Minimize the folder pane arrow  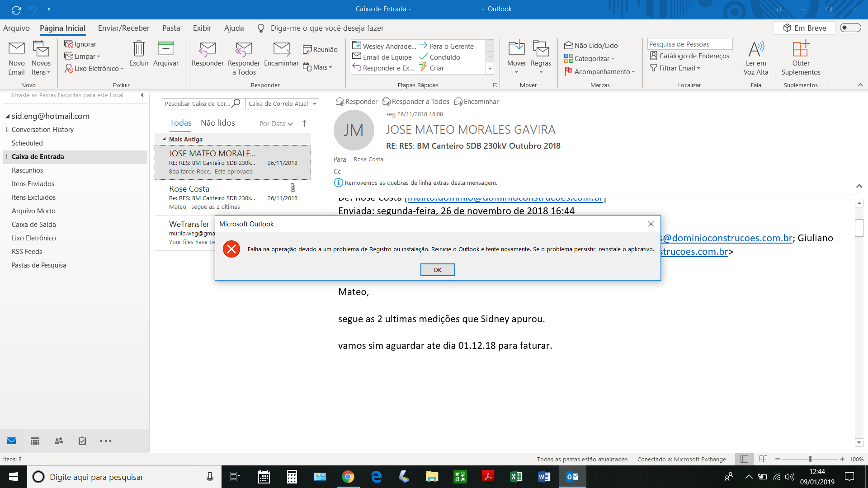tap(142, 95)
